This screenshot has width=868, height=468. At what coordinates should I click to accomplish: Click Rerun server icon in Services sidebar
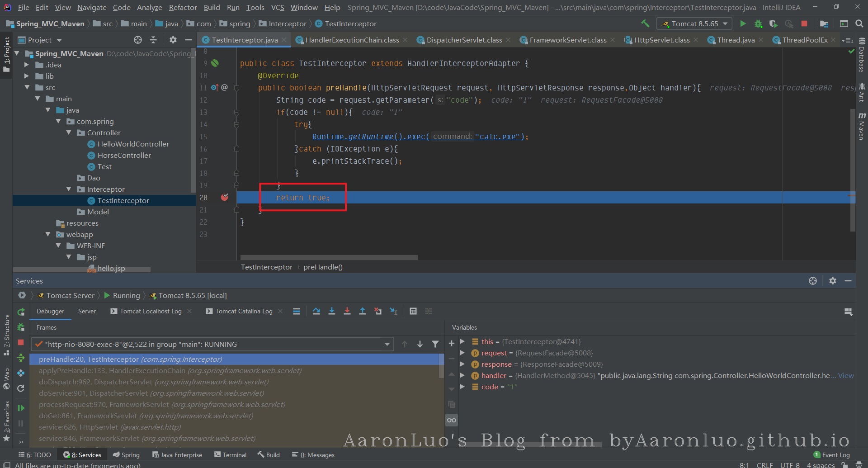tap(21, 312)
